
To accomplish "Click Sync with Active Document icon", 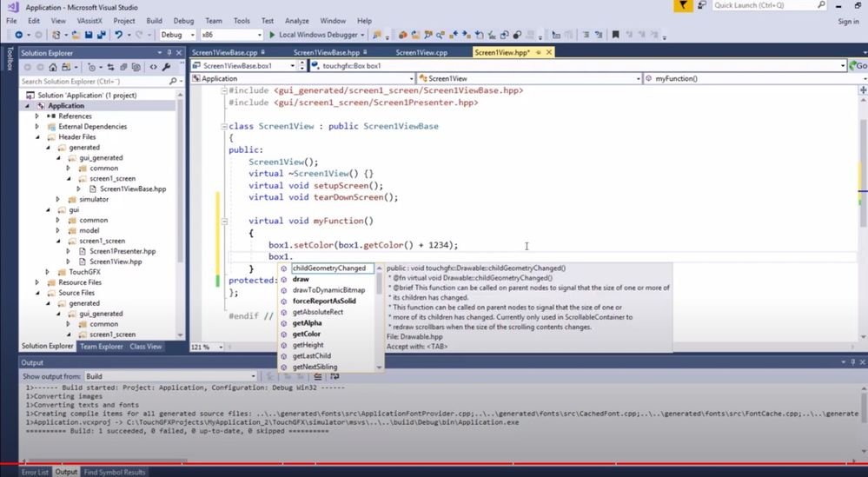I will [x=110, y=67].
